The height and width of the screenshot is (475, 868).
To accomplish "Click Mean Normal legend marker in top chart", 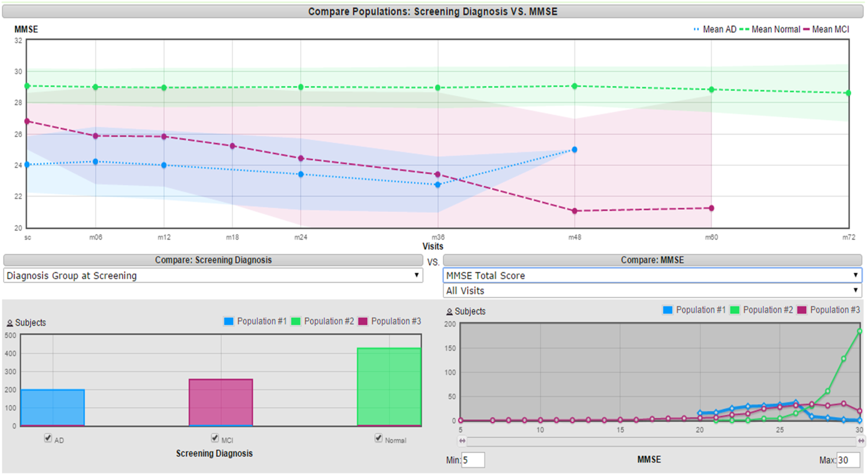I will pyautogui.click(x=744, y=29).
